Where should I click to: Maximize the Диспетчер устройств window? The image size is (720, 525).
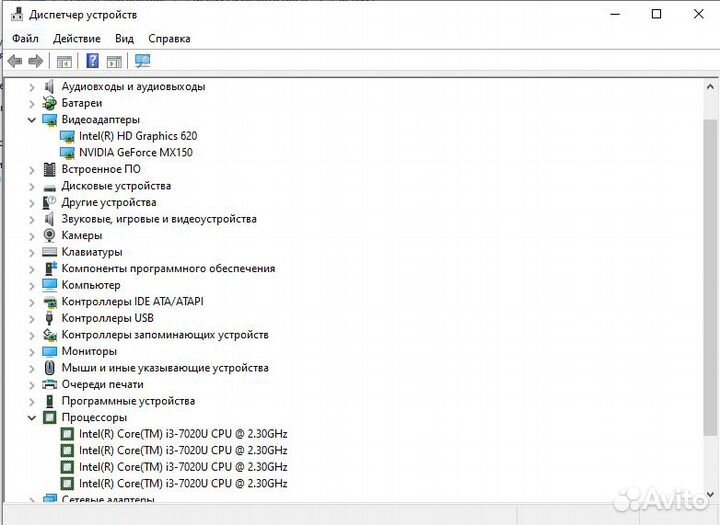(x=657, y=14)
